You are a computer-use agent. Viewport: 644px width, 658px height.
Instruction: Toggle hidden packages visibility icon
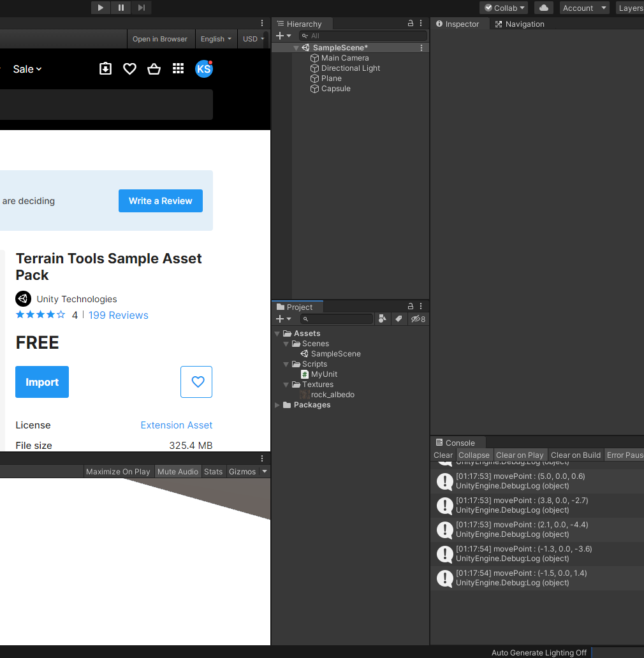point(418,319)
